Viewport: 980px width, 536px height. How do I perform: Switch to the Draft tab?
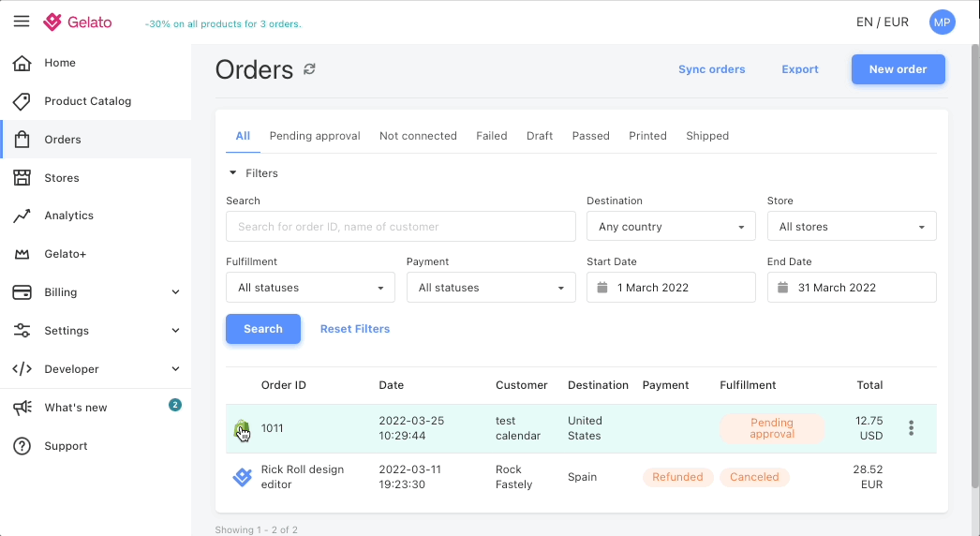pyautogui.click(x=540, y=136)
